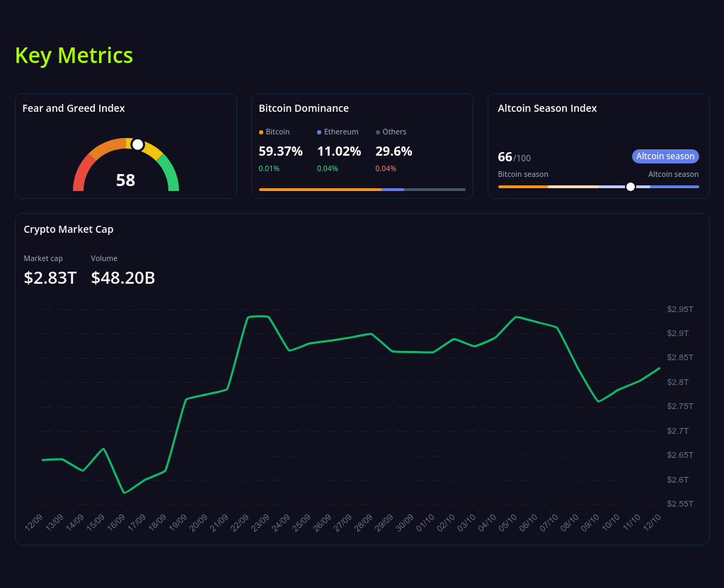Click the $2.65T axis label

point(679,455)
